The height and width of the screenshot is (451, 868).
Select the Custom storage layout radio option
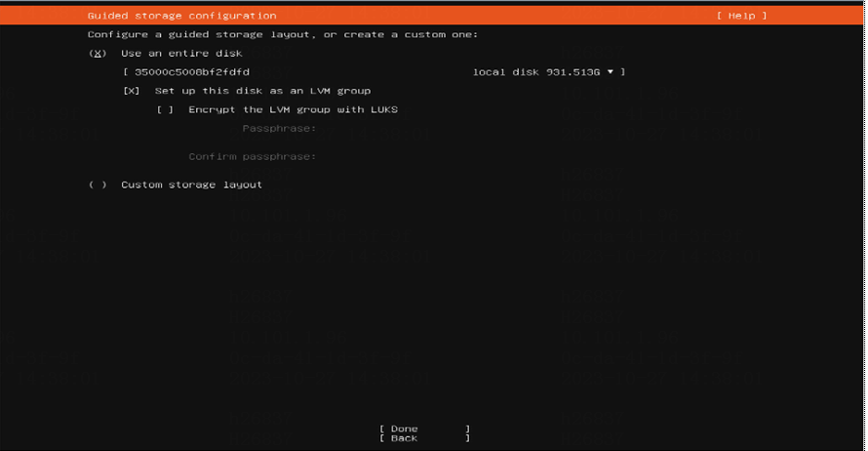coord(98,184)
